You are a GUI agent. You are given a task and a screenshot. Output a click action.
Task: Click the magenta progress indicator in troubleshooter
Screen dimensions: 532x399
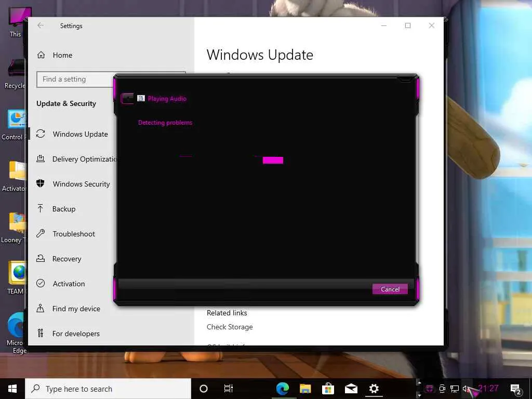click(x=273, y=160)
